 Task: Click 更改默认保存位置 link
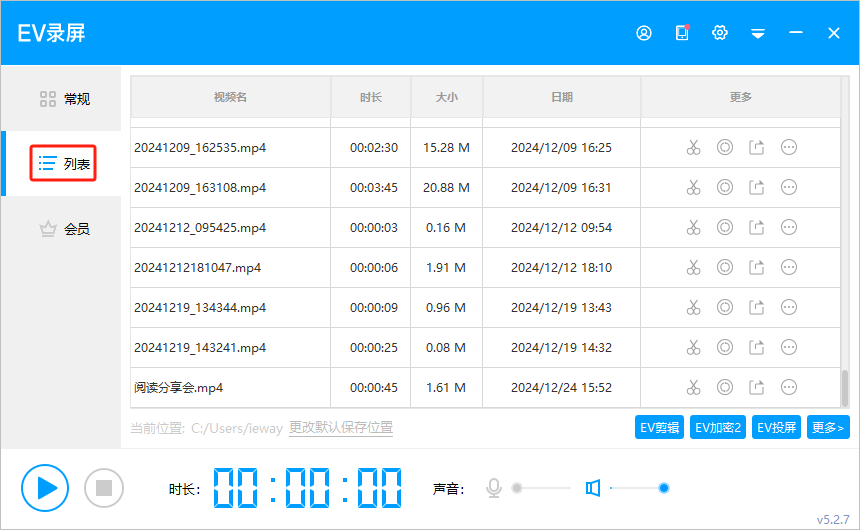341,428
